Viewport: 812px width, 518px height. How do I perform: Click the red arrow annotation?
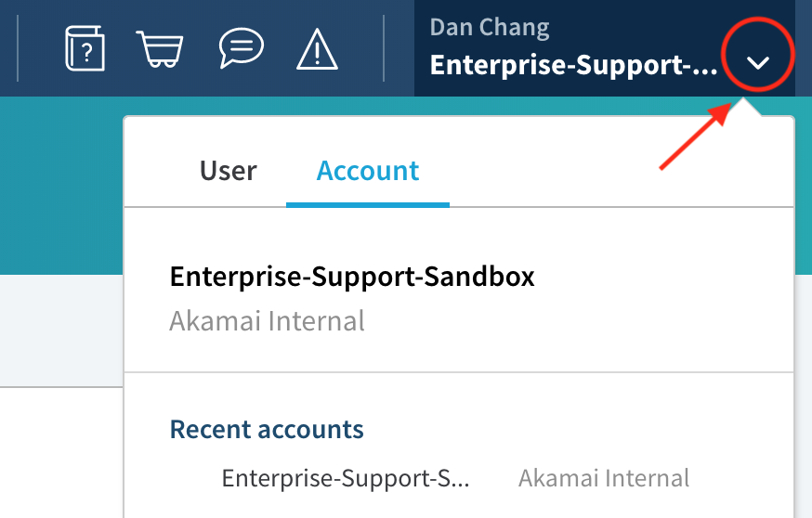coord(693,137)
